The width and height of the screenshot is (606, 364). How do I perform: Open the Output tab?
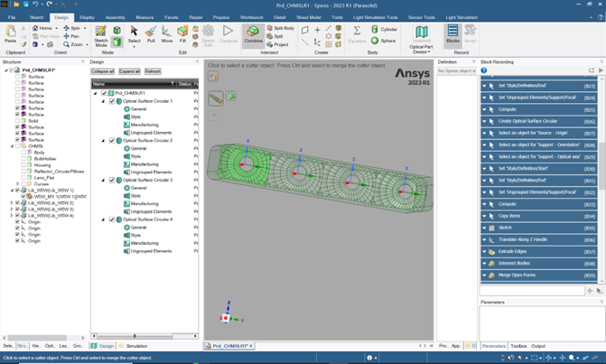coord(538,346)
